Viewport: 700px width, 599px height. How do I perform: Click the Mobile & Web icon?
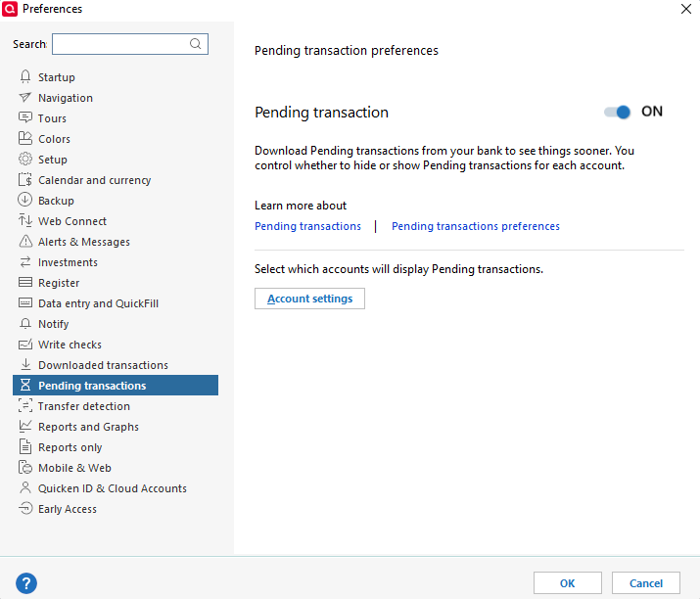click(x=25, y=467)
